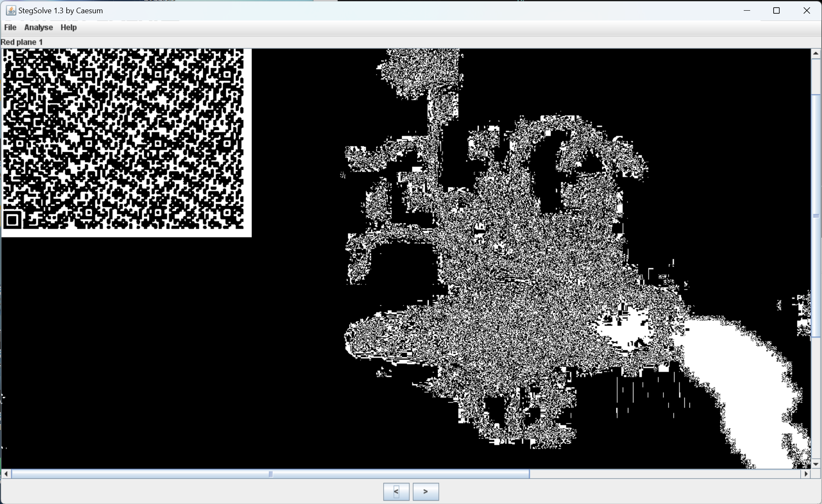The width and height of the screenshot is (822, 504).
Task: Open the File menu
Action: tap(10, 27)
